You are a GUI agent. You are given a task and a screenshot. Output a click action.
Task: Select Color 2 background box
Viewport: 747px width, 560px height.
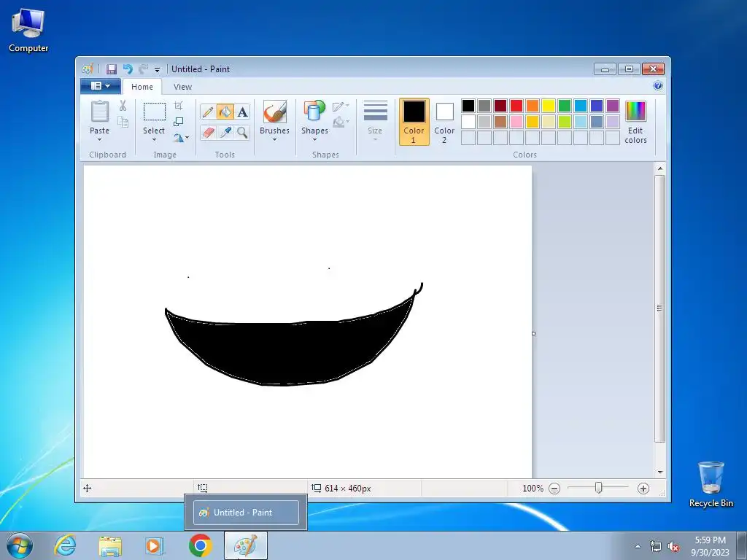pyautogui.click(x=444, y=122)
